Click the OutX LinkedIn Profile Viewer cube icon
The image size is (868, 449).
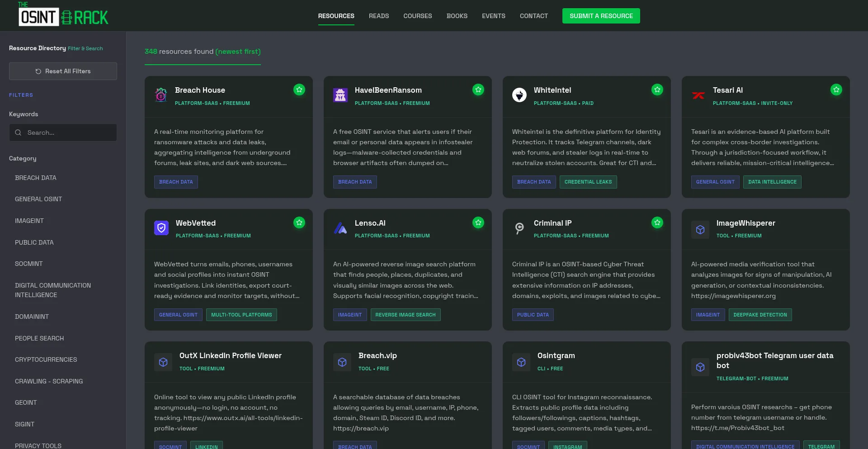point(163,362)
